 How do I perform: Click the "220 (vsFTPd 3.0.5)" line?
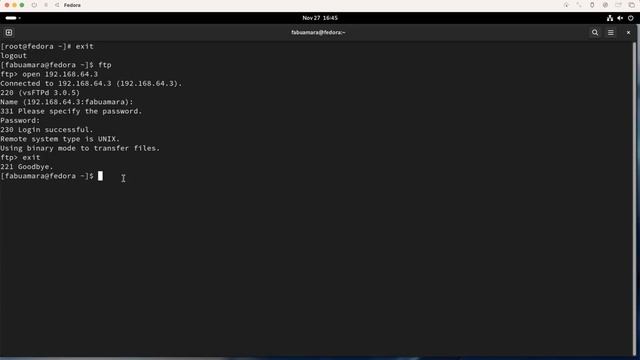point(40,93)
